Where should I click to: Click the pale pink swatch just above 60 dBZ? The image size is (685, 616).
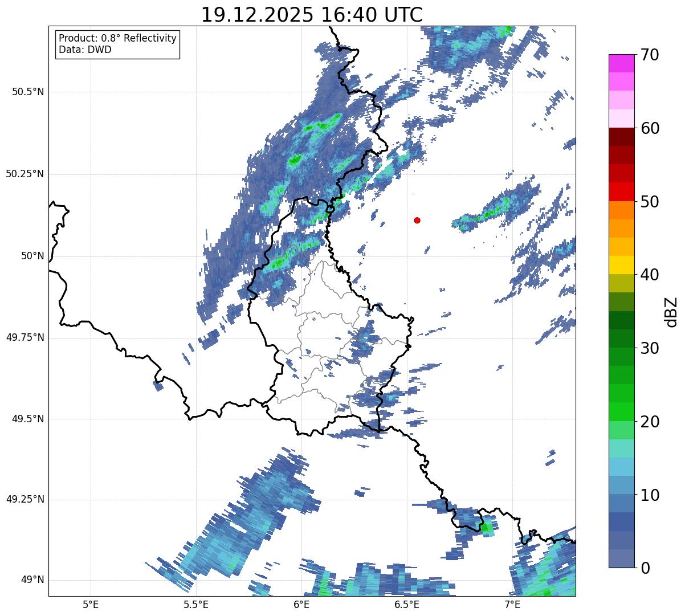pos(622,119)
